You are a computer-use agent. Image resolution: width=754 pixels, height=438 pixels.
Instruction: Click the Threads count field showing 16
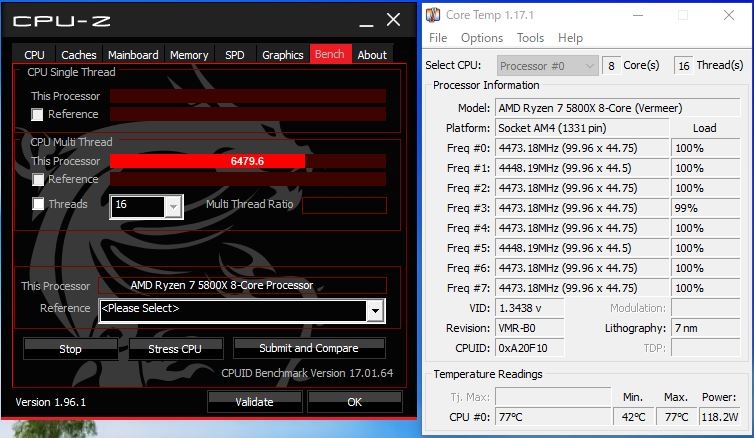(684, 65)
